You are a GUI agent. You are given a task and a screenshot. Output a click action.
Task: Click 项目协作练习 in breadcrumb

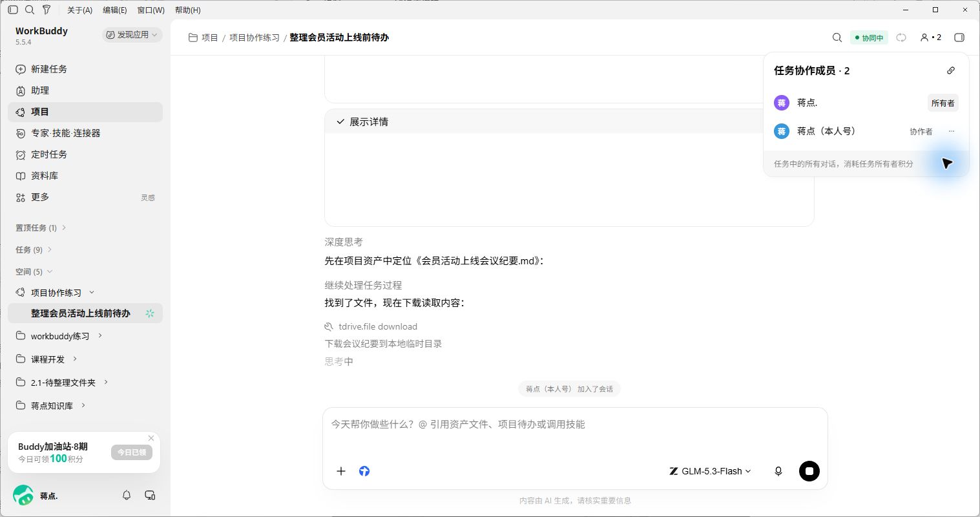[255, 37]
